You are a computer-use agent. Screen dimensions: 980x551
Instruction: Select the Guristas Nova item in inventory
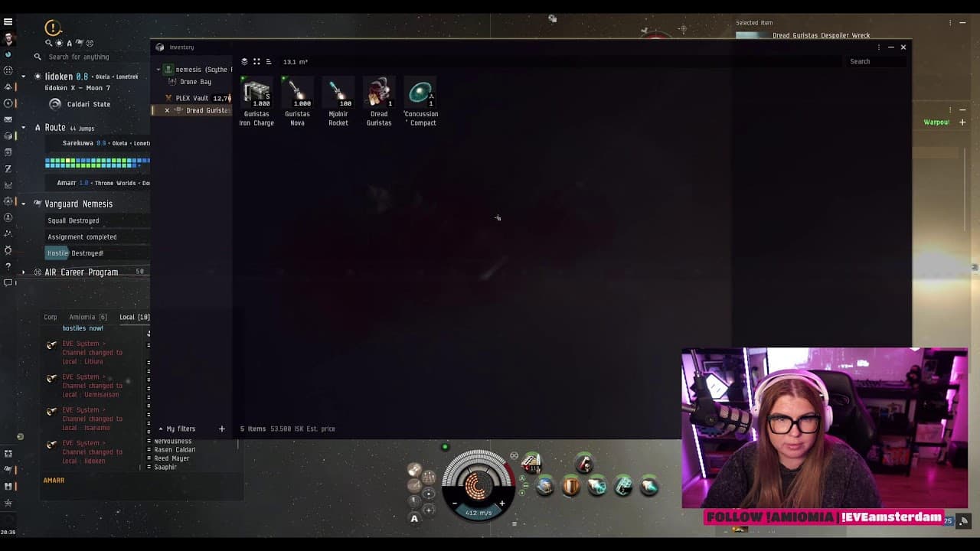pyautogui.click(x=297, y=102)
